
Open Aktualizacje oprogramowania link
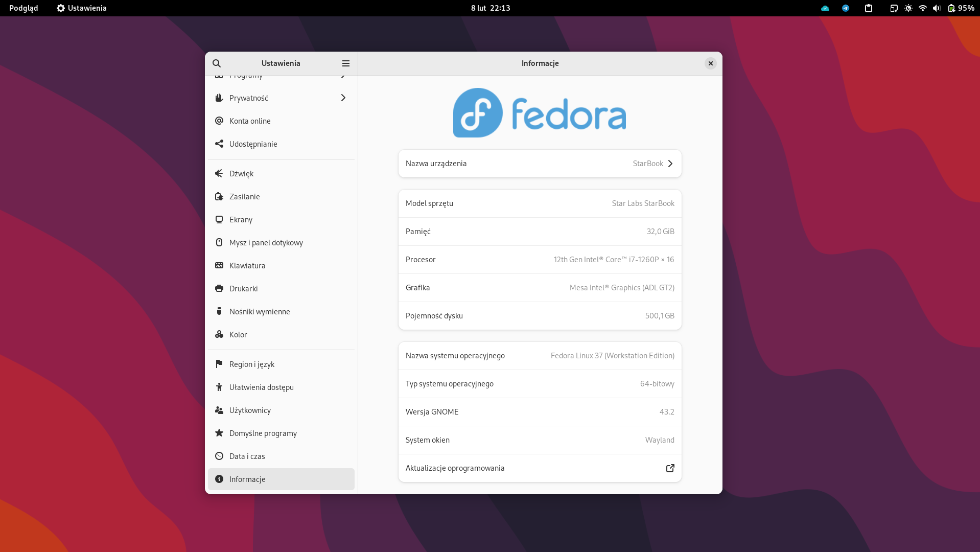click(670, 468)
